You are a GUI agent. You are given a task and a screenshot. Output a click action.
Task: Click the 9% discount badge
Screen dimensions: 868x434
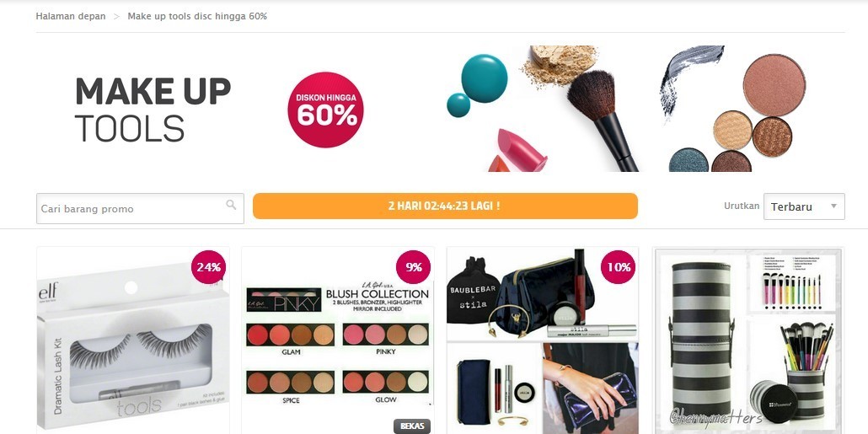click(414, 267)
